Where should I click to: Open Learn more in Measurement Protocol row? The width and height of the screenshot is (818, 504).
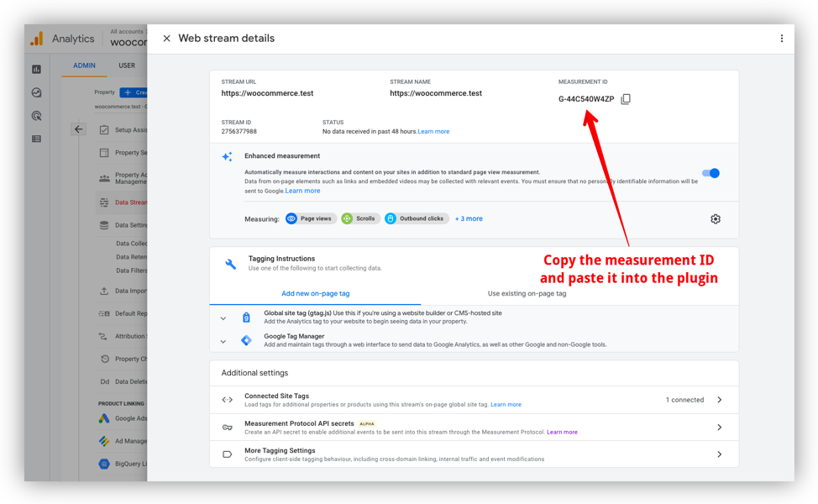coord(562,432)
